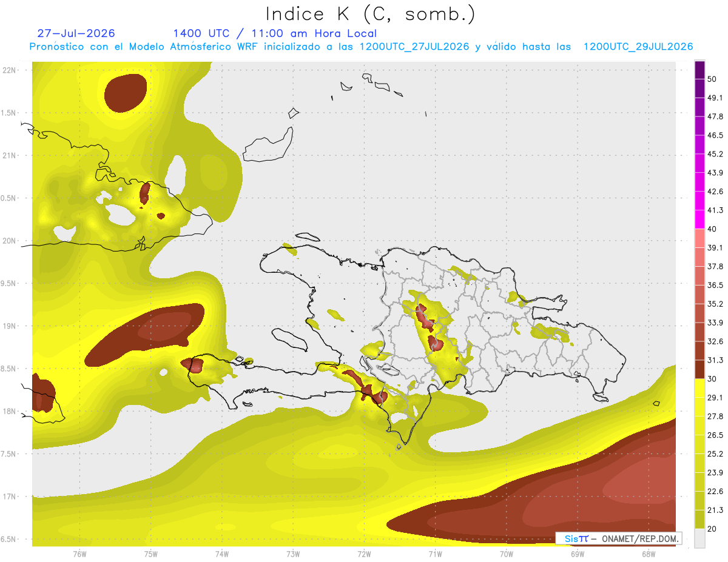The width and height of the screenshot is (728, 562).
Task: Click the "49.1" color scale value
Action: 715,98
